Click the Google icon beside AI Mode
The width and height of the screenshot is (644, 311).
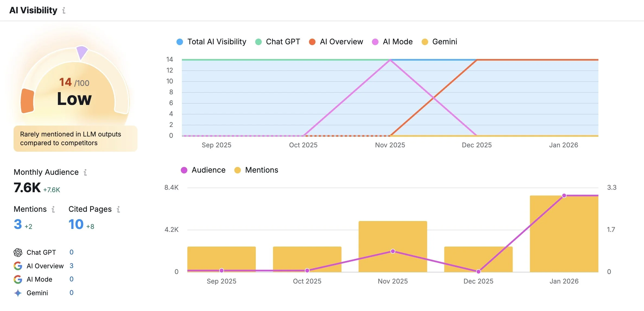click(x=18, y=279)
